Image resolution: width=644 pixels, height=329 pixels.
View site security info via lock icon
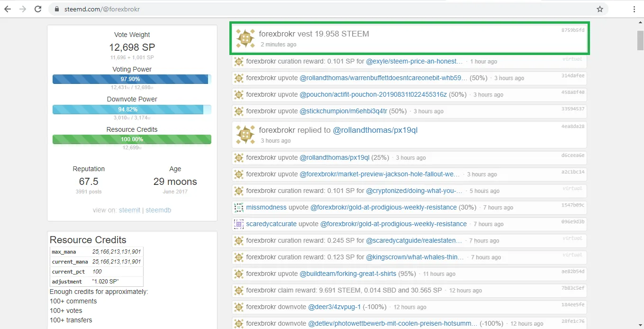(x=56, y=9)
